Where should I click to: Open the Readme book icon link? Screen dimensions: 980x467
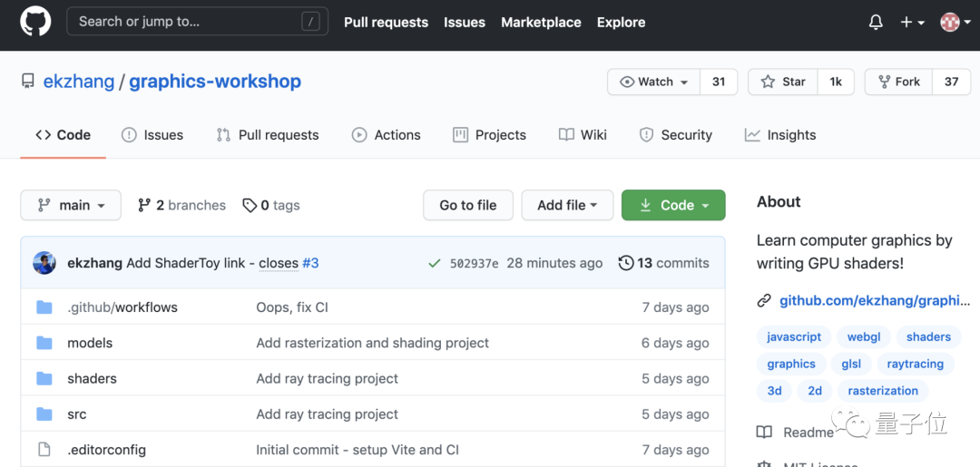[x=765, y=433]
